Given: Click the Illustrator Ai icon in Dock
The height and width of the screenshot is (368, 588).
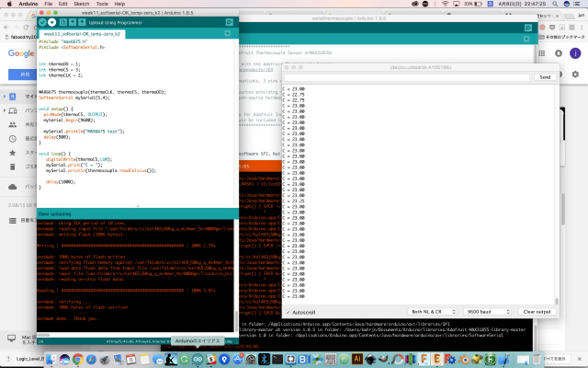Looking at the screenshot, I should (357, 360).
